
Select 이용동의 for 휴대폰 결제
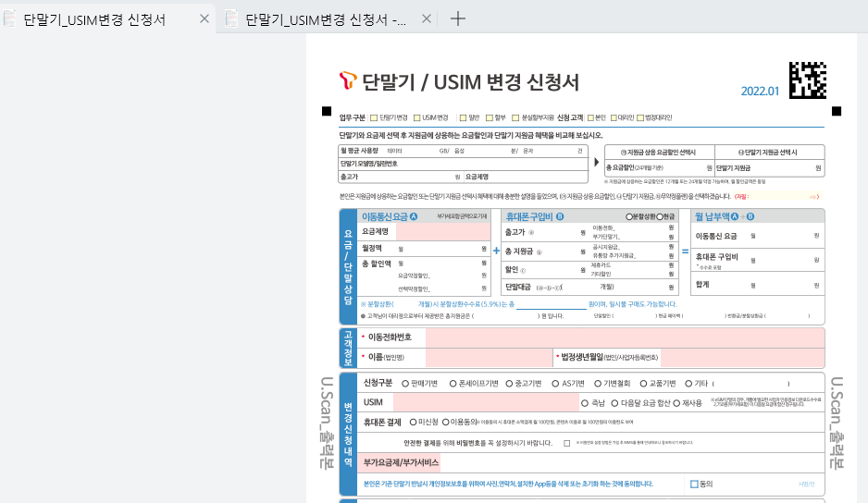point(446,423)
